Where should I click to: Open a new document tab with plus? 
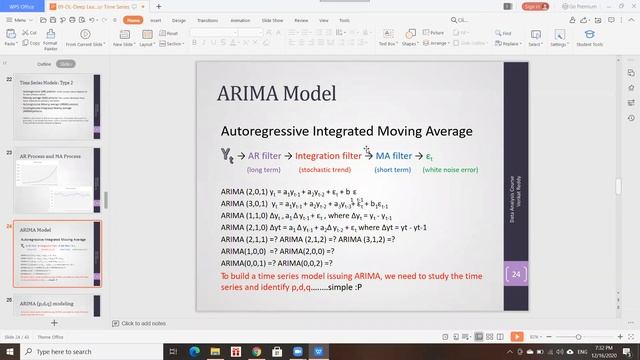159,7
